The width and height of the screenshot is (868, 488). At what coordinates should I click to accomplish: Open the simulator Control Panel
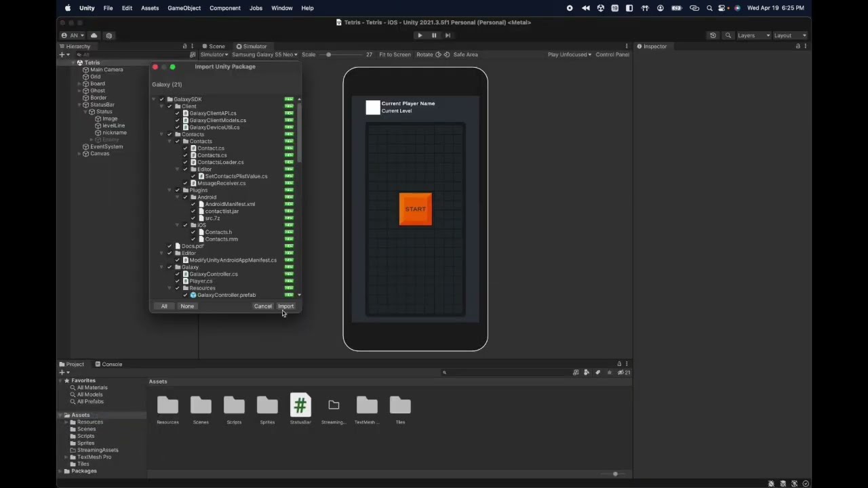pyautogui.click(x=612, y=54)
